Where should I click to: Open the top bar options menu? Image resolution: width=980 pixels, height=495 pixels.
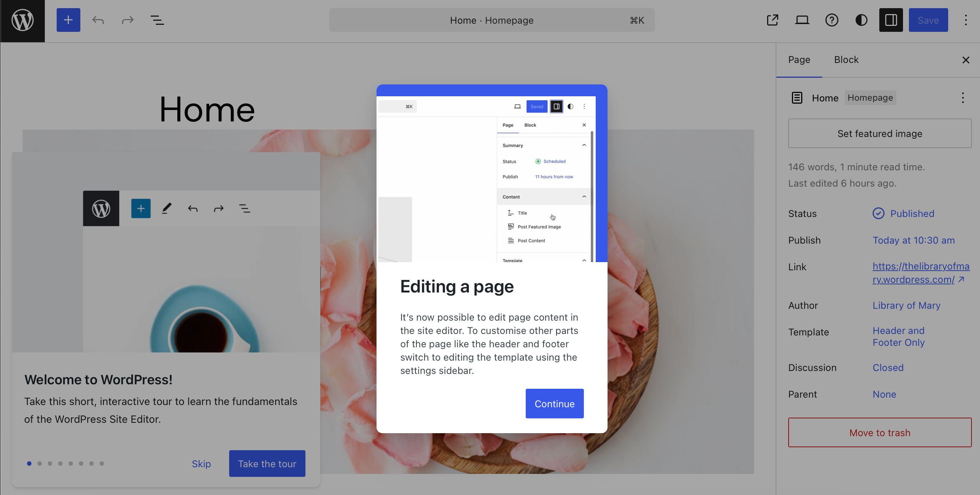click(966, 20)
